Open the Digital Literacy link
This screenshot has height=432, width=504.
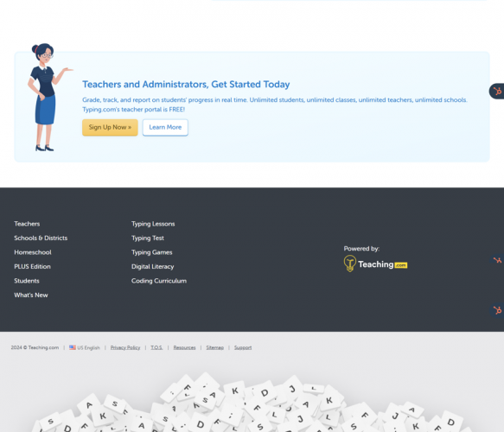(x=153, y=267)
